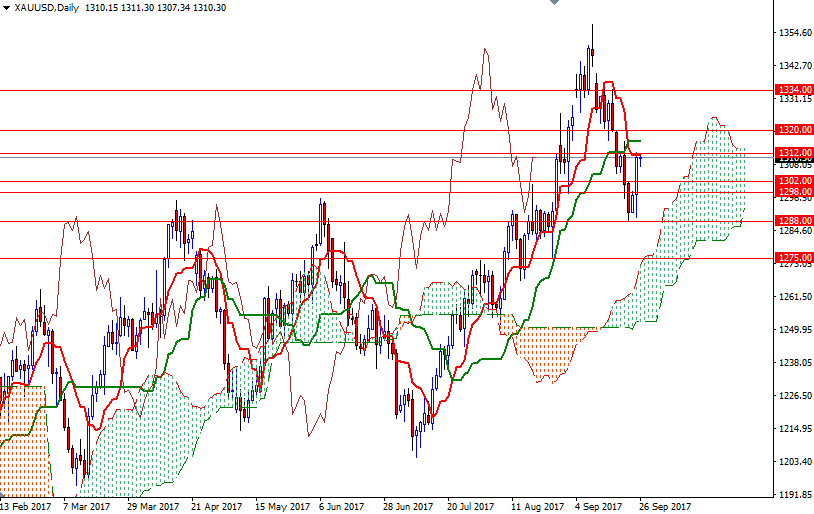
Task: Select the red 1288.00 price level label
Action: 794,220
